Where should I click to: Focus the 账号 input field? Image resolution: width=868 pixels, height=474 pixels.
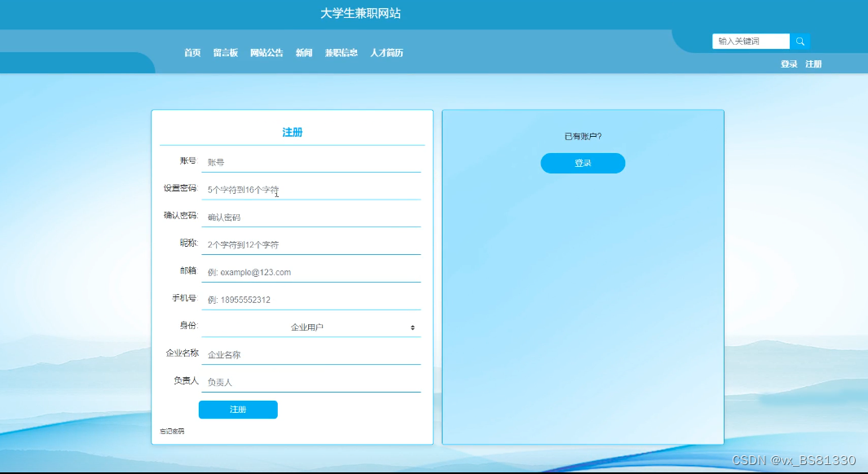coord(311,163)
